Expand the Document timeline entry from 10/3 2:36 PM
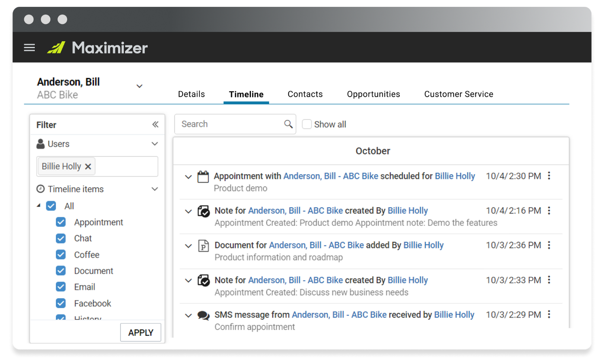This screenshot has width=607, height=364. (188, 245)
